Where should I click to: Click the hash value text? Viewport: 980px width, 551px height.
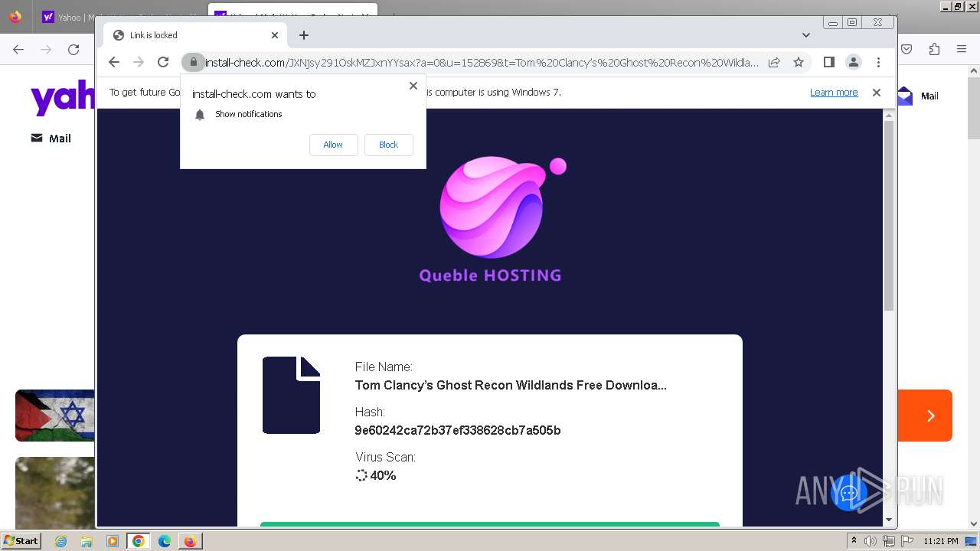[x=458, y=430]
